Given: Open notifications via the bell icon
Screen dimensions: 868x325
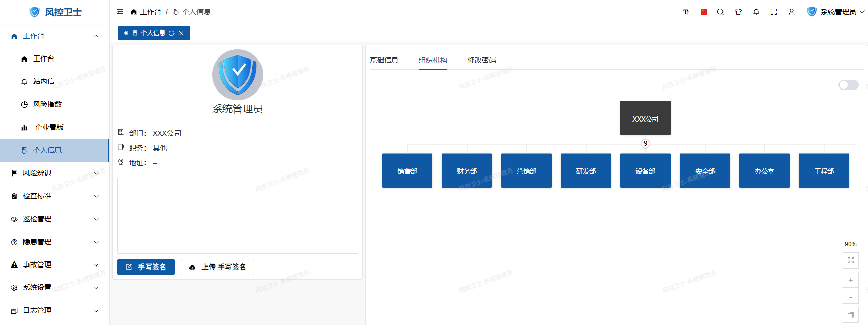Looking at the screenshot, I should tap(756, 12).
